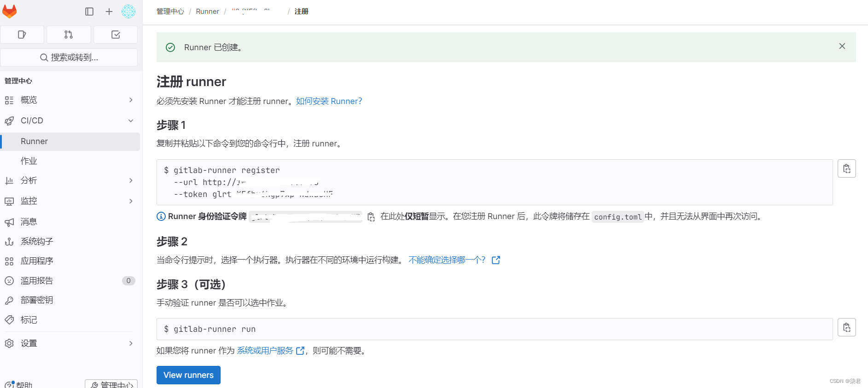Click the abuse reports count badge 0
This screenshot has width=868, height=388.
(x=128, y=281)
